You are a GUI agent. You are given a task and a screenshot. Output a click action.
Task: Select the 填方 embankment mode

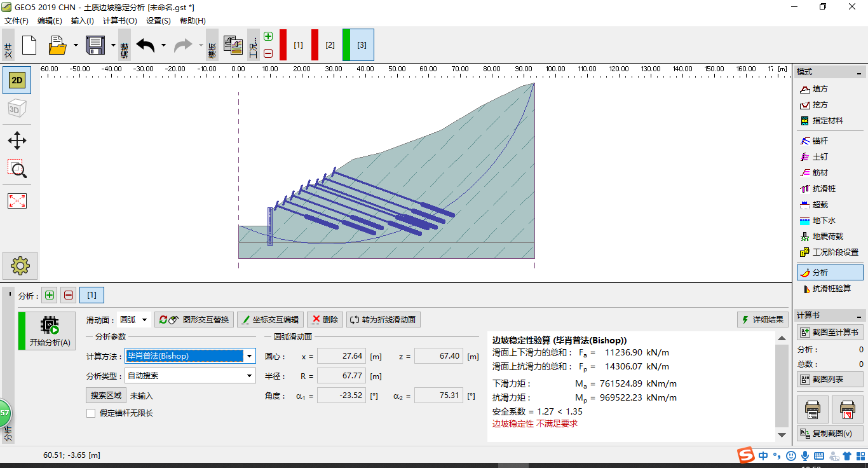(829, 89)
